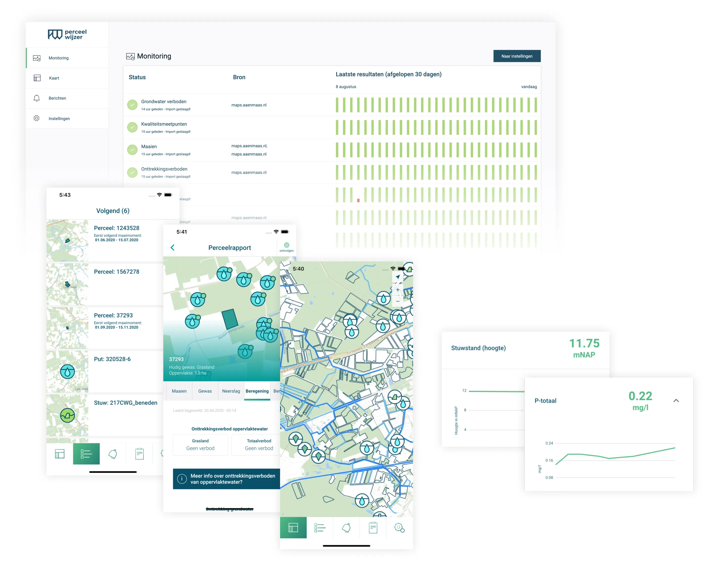728x574 pixels.
Task: Collapse the P-totaal panel chevron
Action: [x=676, y=400]
